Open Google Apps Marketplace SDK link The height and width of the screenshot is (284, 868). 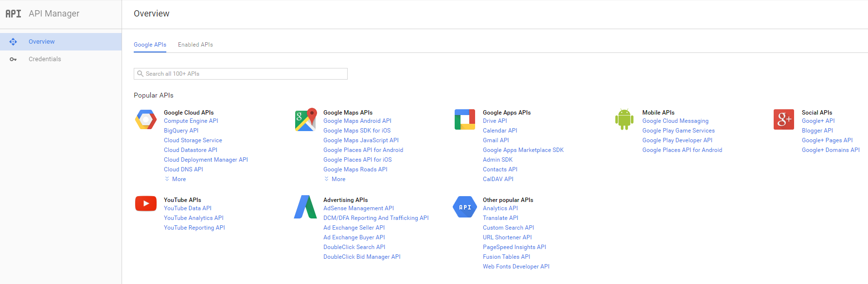point(523,150)
